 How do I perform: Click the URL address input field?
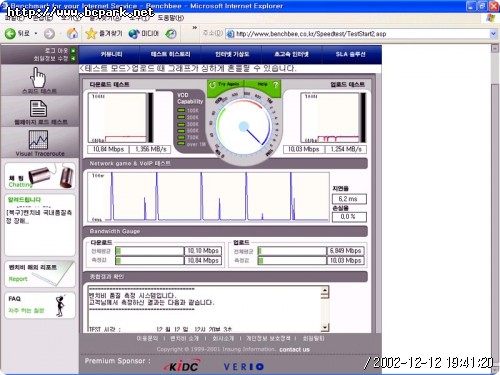pos(358,34)
